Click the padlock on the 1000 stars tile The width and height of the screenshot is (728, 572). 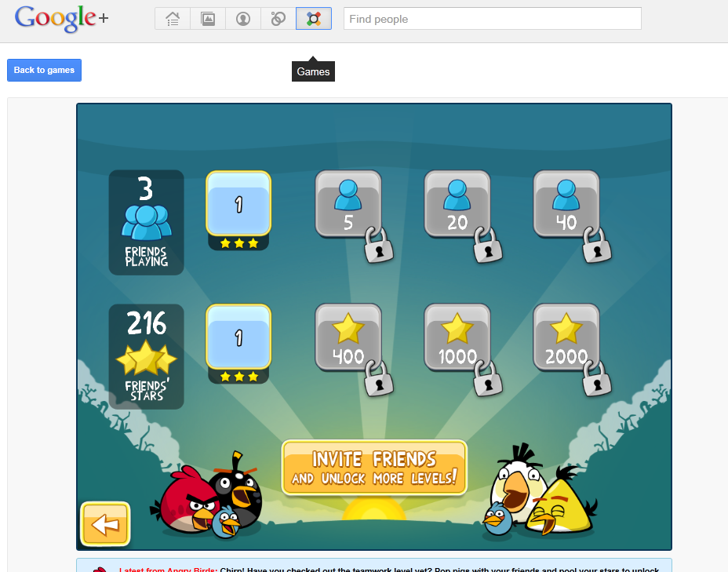(x=487, y=379)
